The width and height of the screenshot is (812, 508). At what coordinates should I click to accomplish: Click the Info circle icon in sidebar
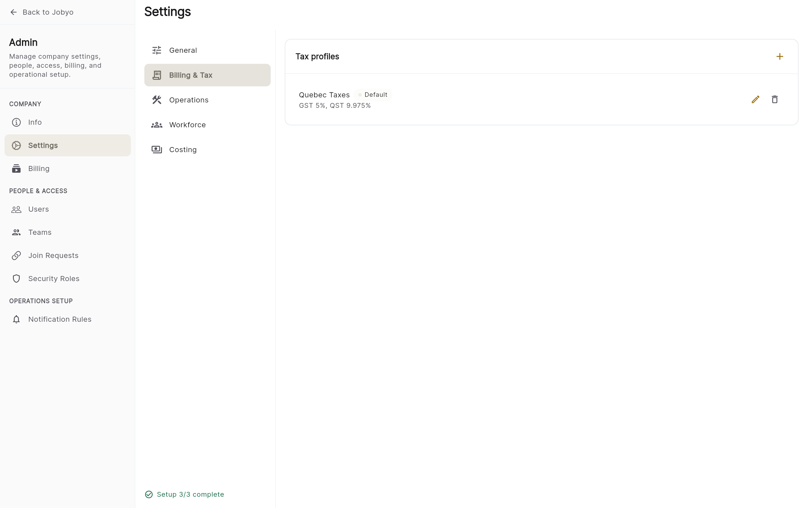pyautogui.click(x=16, y=122)
